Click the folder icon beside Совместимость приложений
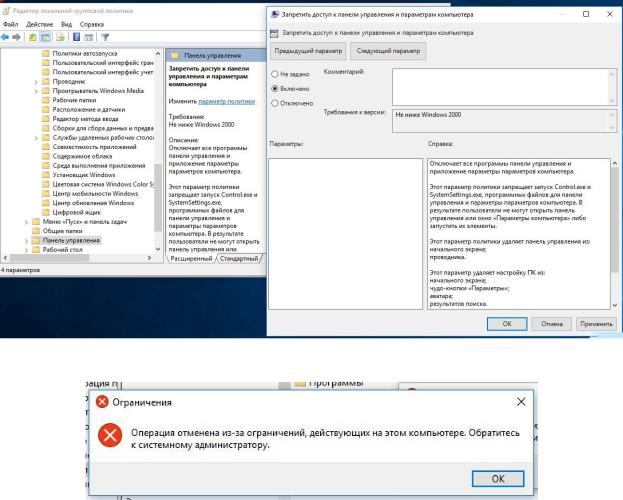The image size is (623, 500). tap(46, 147)
